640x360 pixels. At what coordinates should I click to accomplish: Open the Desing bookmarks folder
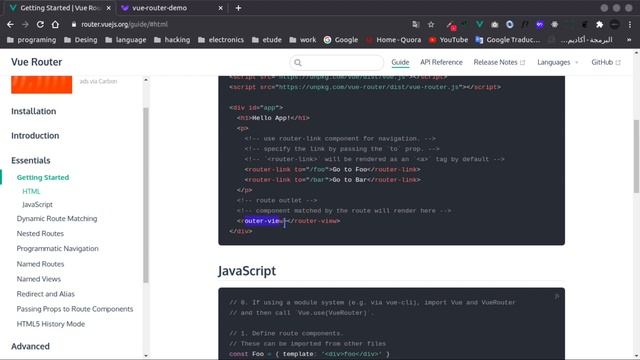click(80, 40)
